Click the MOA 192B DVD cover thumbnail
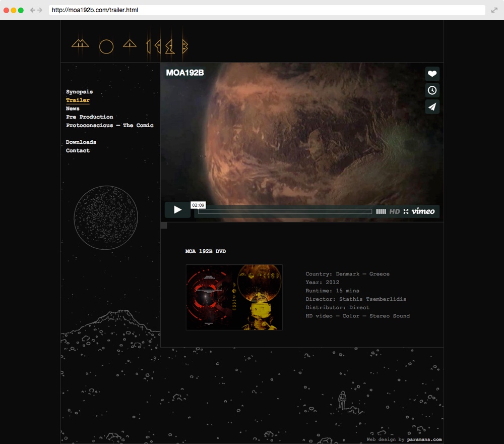Image resolution: width=504 pixels, height=444 pixels. [234, 297]
